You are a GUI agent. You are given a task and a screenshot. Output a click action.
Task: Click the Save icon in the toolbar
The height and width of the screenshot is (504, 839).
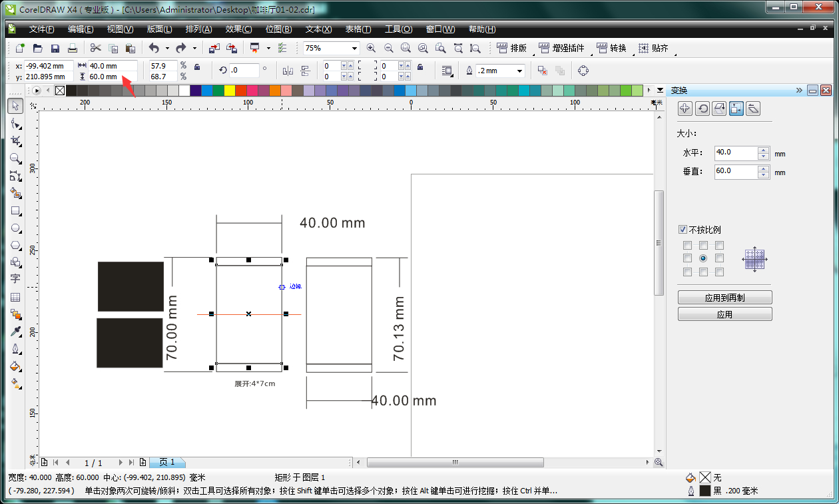click(55, 49)
